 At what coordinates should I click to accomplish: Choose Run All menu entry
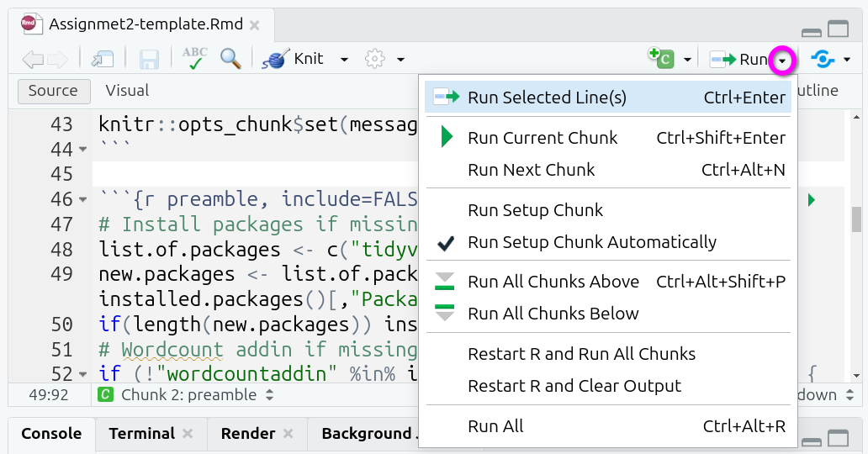608,427
